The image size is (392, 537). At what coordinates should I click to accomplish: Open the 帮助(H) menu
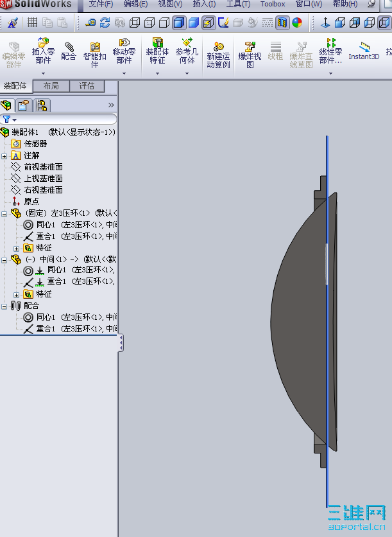345,4
